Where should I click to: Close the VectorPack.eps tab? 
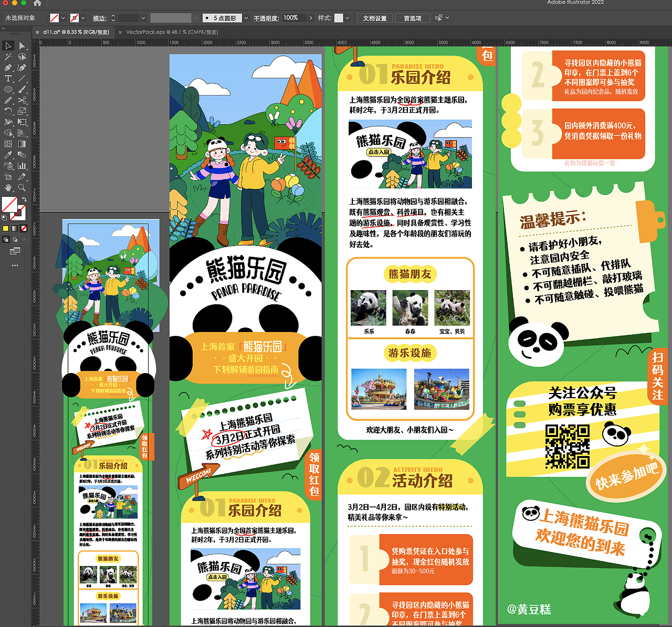(120, 32)
